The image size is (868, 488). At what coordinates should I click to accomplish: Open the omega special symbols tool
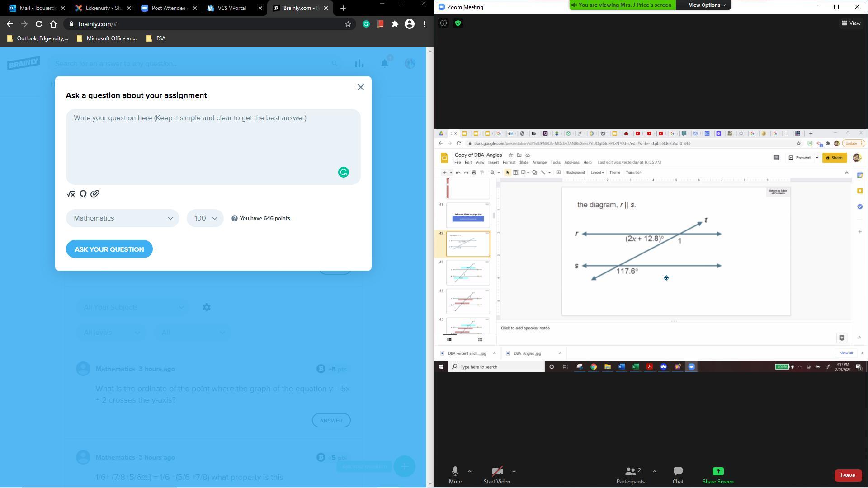tap(83, 194)
